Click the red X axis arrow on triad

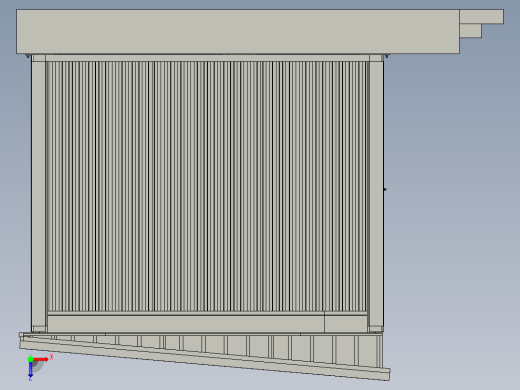[x=41, y=359]
